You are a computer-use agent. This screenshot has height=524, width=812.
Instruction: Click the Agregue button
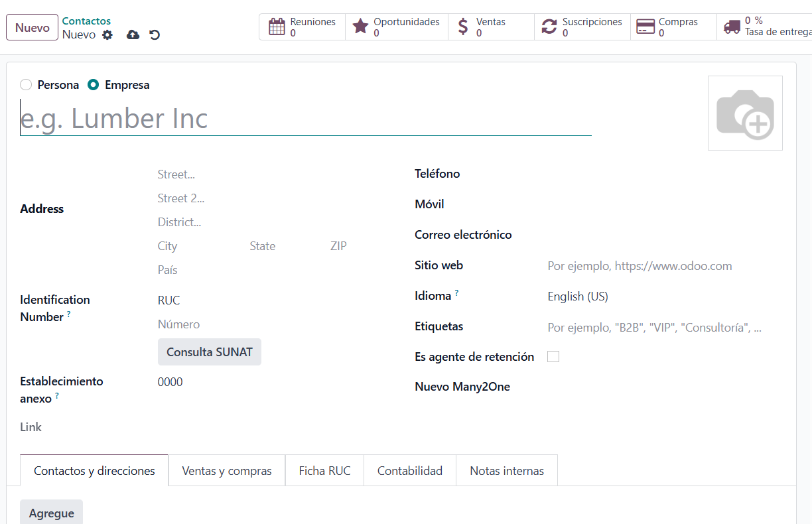click(x=52, y=513)
